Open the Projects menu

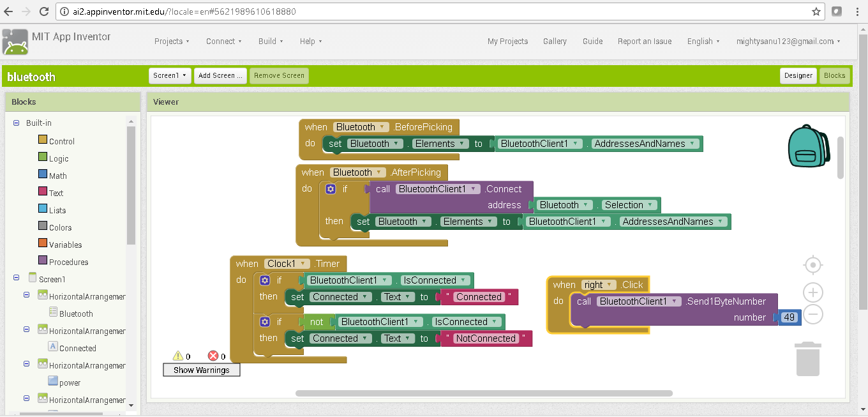[x=172, y=42]
